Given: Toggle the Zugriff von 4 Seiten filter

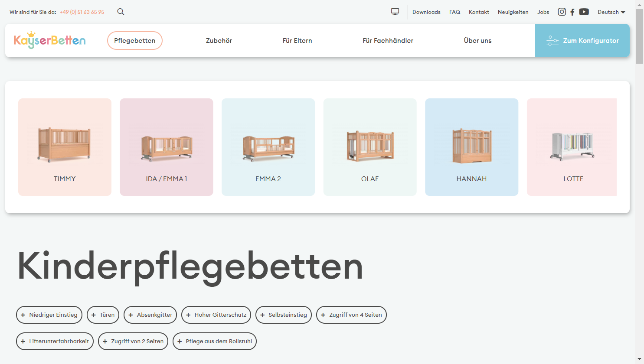Looking at the screenshot, I should click(x=351, y=315).
